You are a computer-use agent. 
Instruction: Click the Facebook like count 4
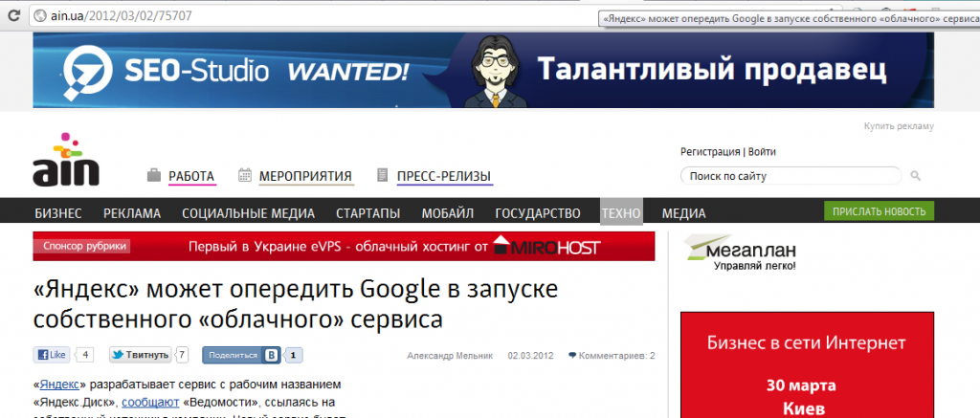85,355
